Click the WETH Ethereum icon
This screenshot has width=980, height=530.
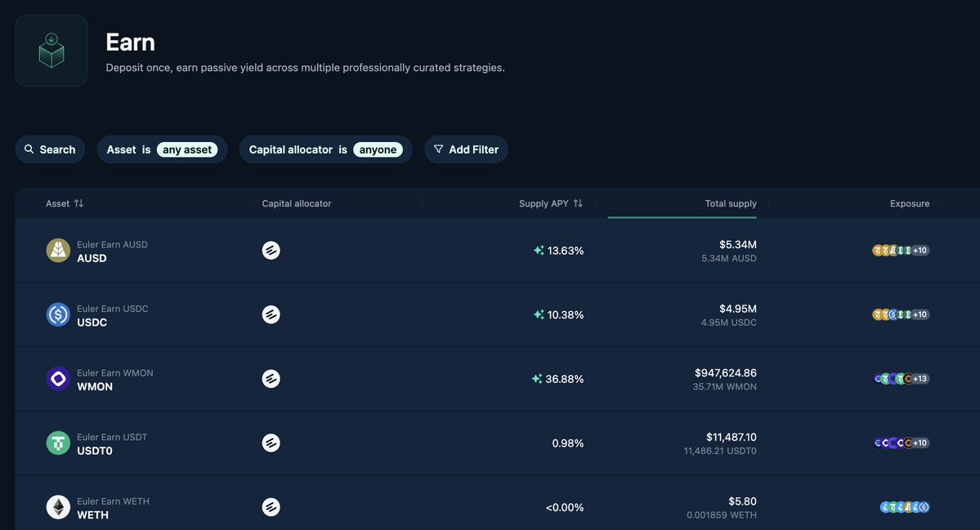(58, 507)
